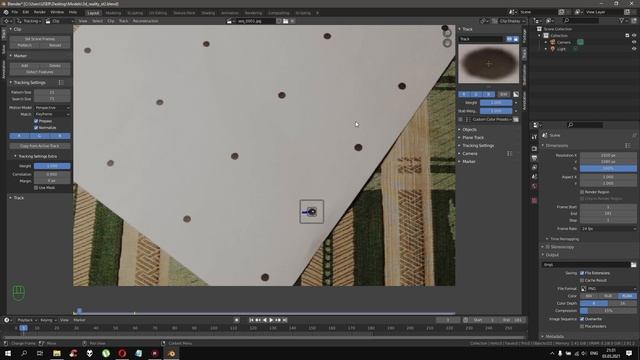Open the Render menu
Screen dimensions: 640x360
coord(40,12)
